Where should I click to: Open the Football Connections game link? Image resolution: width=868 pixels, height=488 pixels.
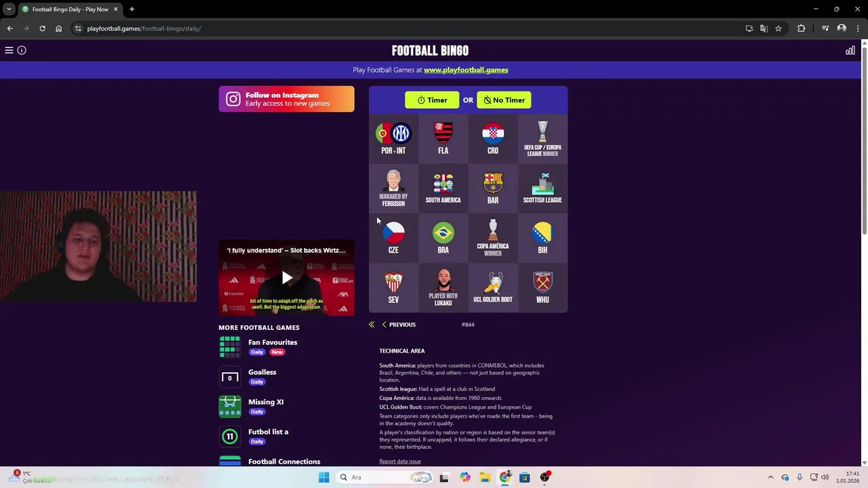point(284,462)
